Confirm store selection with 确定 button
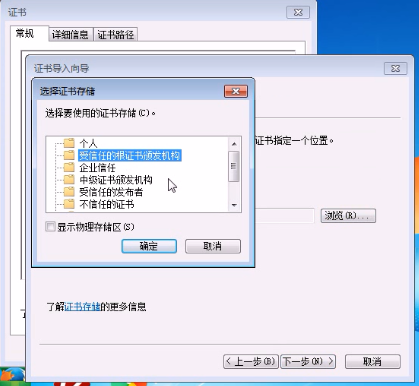419x386 pixels. point(149,246)
